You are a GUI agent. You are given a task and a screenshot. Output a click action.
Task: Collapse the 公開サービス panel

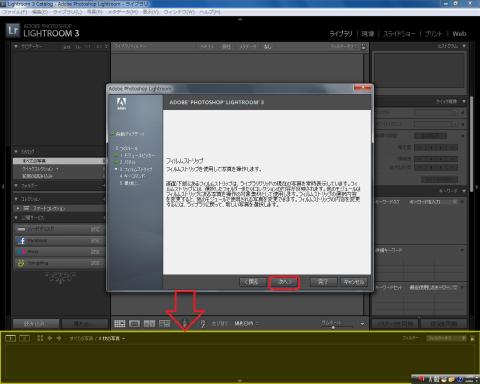point(16,217)
